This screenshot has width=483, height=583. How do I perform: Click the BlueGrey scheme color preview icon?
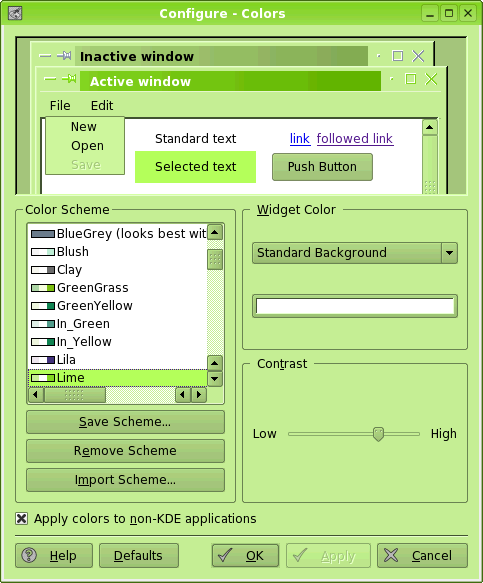(43, 234)
